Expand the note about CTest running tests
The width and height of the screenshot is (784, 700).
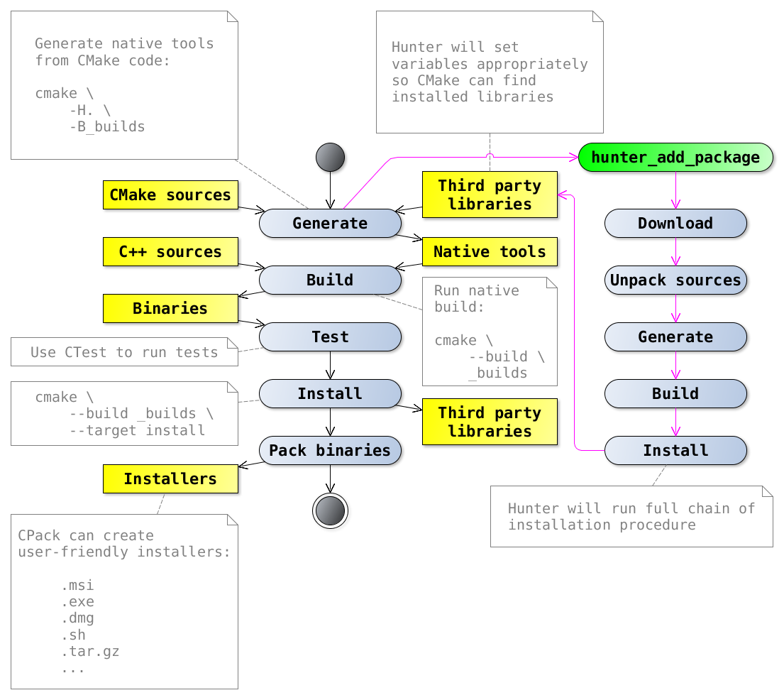coord(124,351)
